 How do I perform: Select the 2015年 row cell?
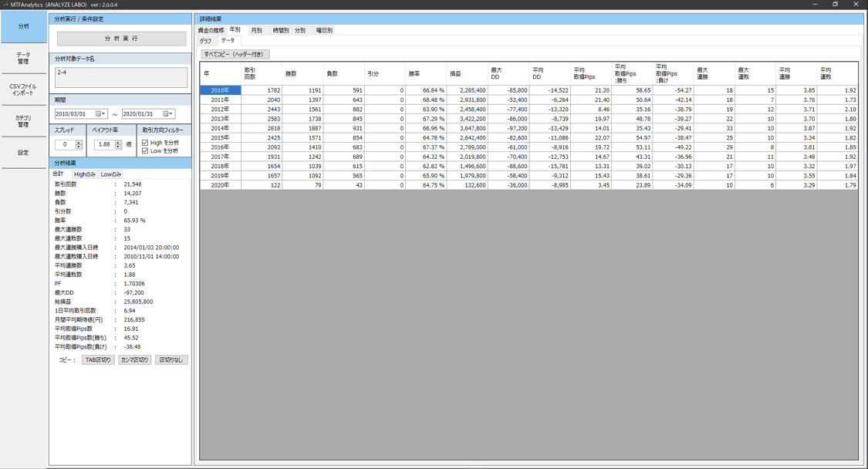click(x=221, y=137)
